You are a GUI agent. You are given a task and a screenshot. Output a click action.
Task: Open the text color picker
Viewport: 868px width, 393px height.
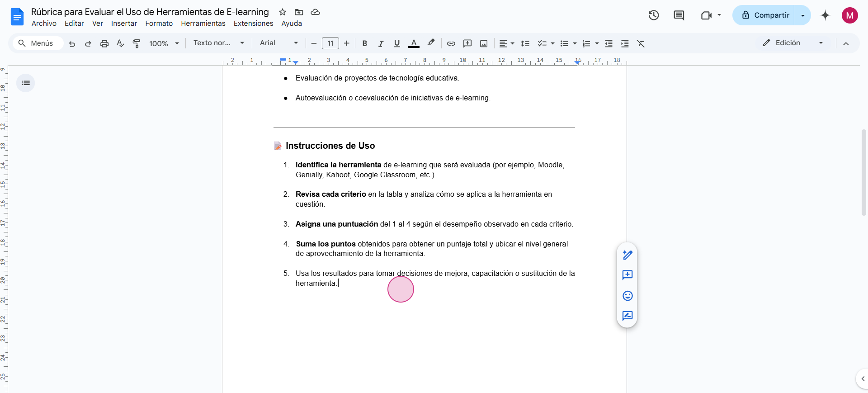pyautogui.click(x=414, y=43)
